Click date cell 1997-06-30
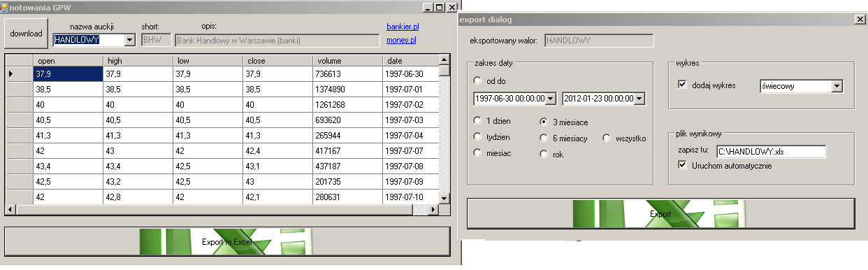Screen dimensions: 868x270 click(410, 74)
